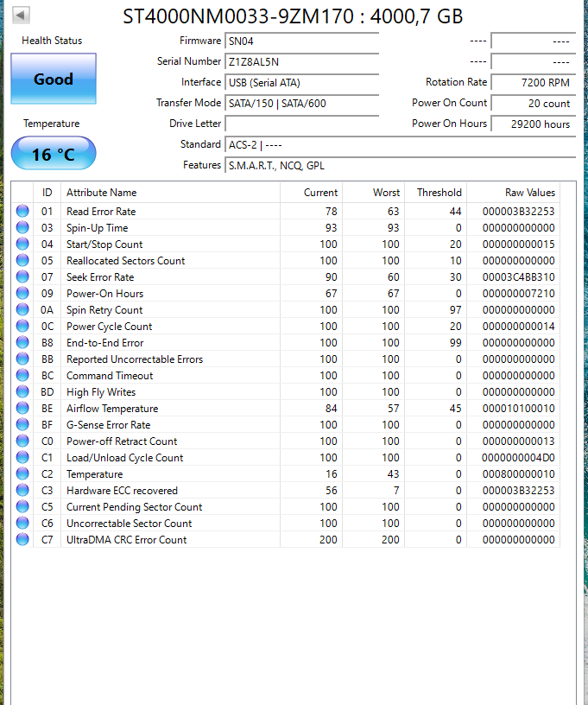The image size is (588, 705).
Task: Click the Transfer Mode field
Action: tap(302, 103)
